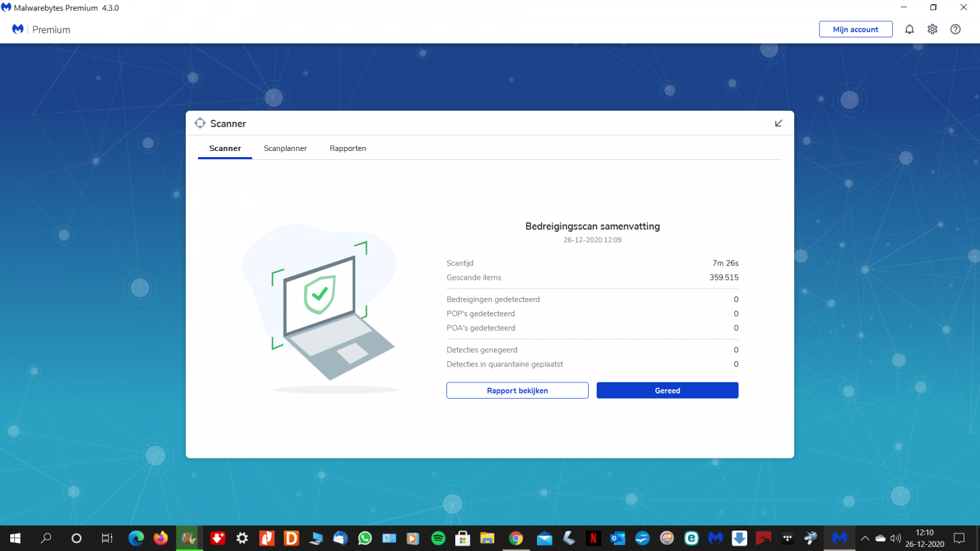Open WhatsApp from the taskbar
Viewport: 980px width, 551px height.
(365, 538)
